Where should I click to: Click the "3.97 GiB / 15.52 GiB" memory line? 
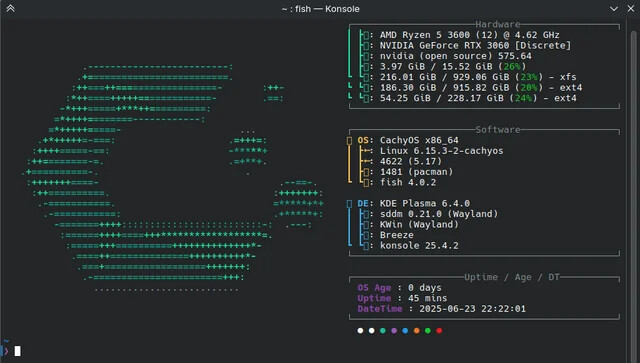453,67
